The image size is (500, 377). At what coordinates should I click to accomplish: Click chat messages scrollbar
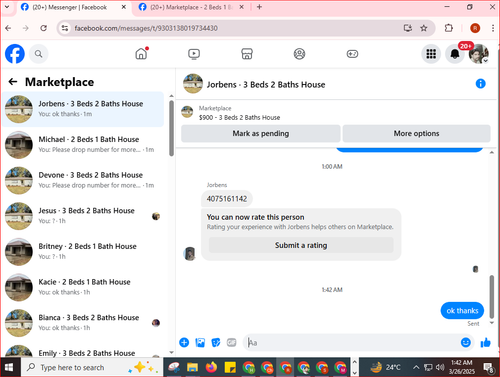tap(492, 297)
